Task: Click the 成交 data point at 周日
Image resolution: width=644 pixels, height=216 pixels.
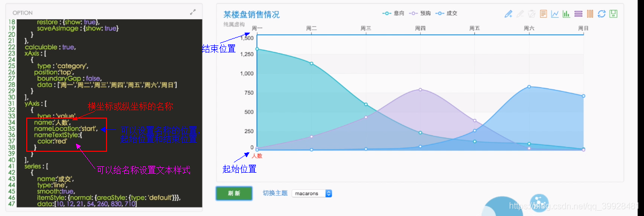Action: (583, 96)
